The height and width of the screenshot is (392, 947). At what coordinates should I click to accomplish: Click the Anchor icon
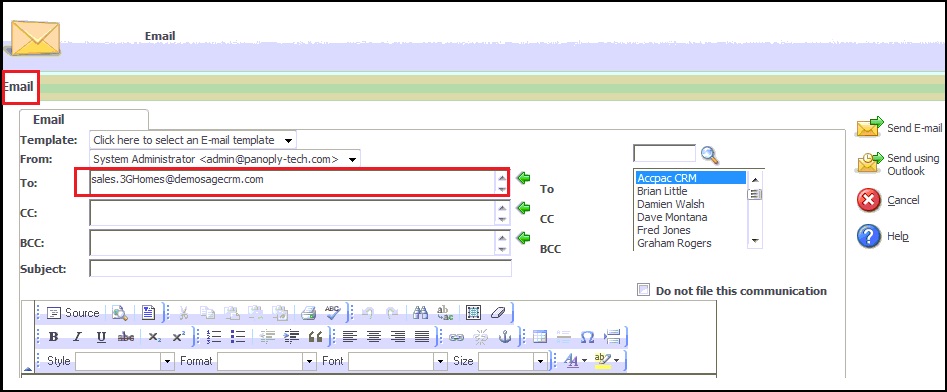click(504, 337)
